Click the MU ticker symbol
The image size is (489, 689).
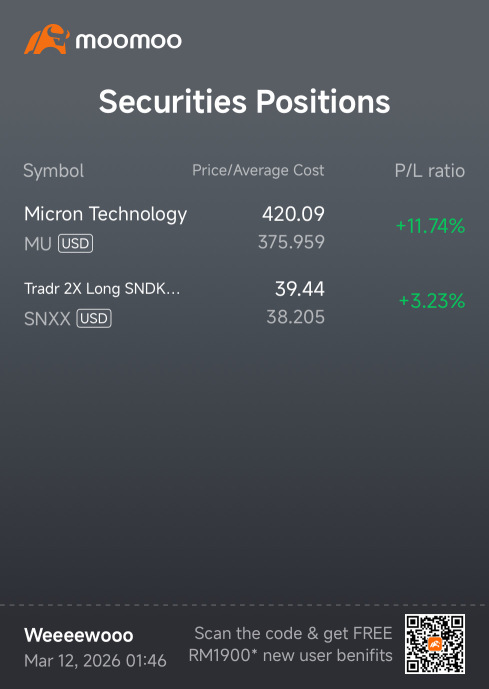(38, 244)
